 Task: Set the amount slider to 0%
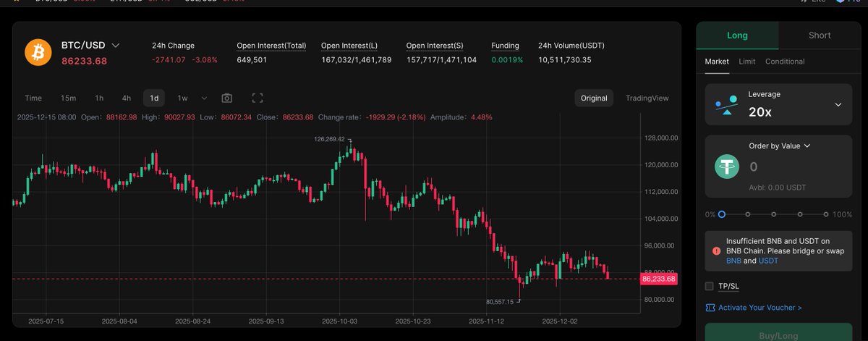click(722, 214)
